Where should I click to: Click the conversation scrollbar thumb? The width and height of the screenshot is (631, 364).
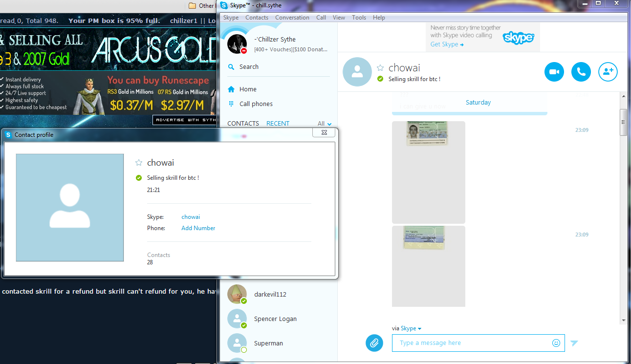coord(623,122)
